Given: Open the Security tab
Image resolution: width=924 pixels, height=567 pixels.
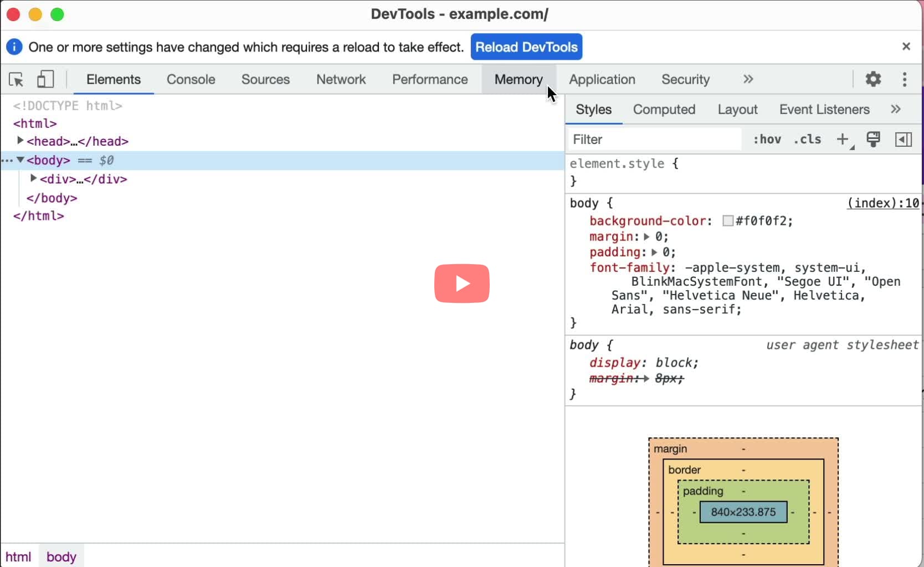Looking at the screenshot, I should point(685,79).
